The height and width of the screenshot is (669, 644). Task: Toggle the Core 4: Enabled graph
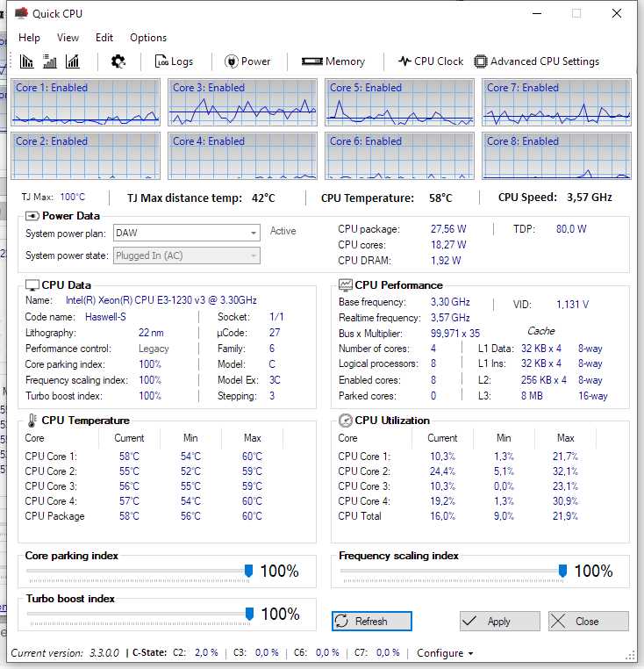[x=242, y=155]
